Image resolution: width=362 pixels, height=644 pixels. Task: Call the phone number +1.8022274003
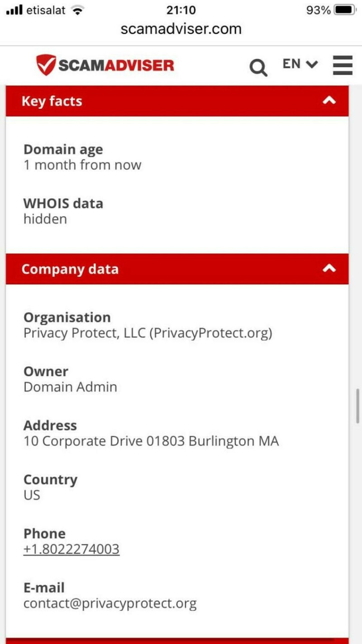71,549
